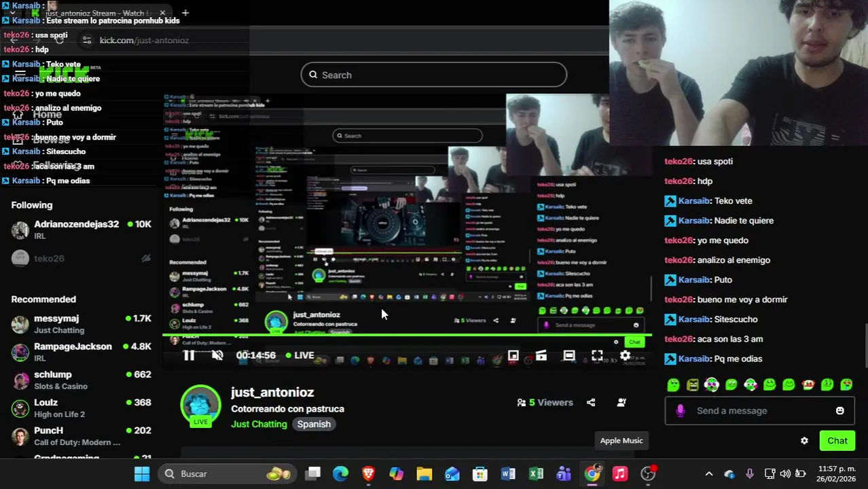Pause the live stream video
This screenshot has width=868, height=489.
189,355
